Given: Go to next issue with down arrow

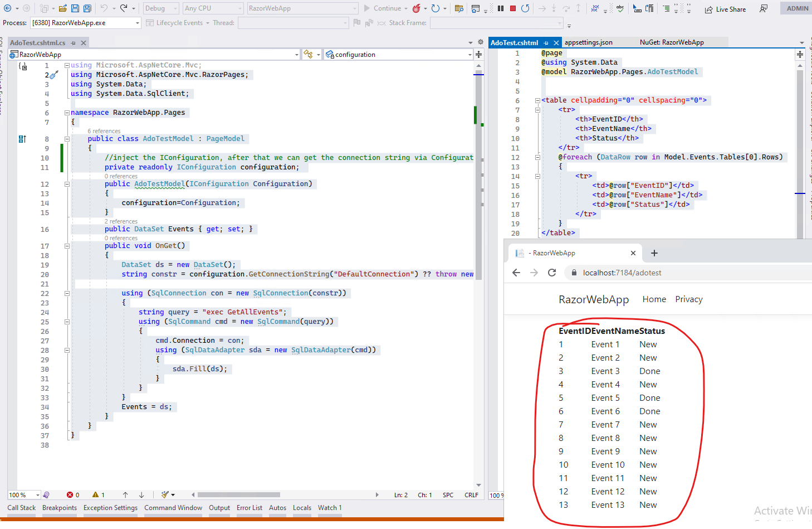Looking at the screenshot, I should point(141,495).
